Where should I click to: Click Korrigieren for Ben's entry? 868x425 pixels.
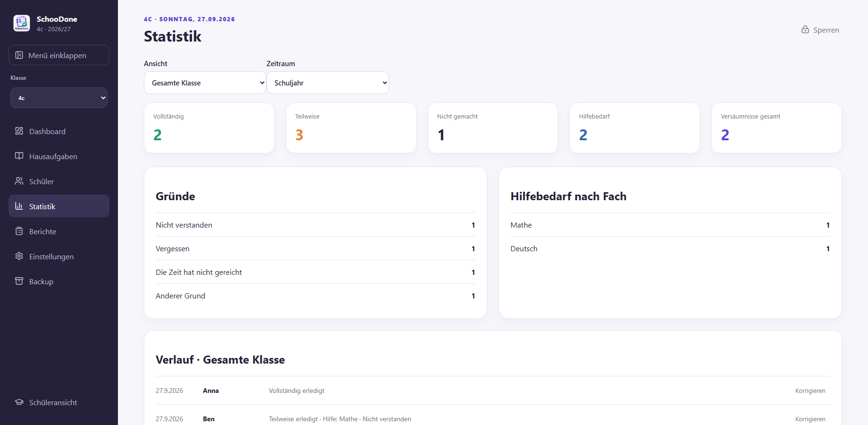coord(810,419)
